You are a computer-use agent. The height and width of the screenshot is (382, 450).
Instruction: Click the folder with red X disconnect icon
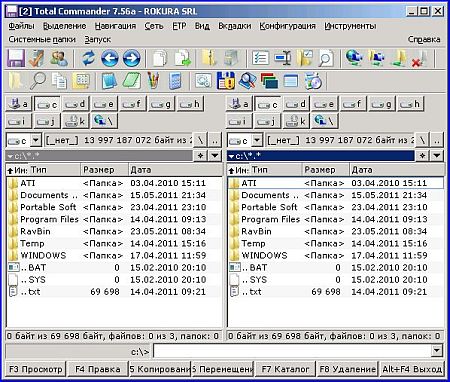pos(419,59)
